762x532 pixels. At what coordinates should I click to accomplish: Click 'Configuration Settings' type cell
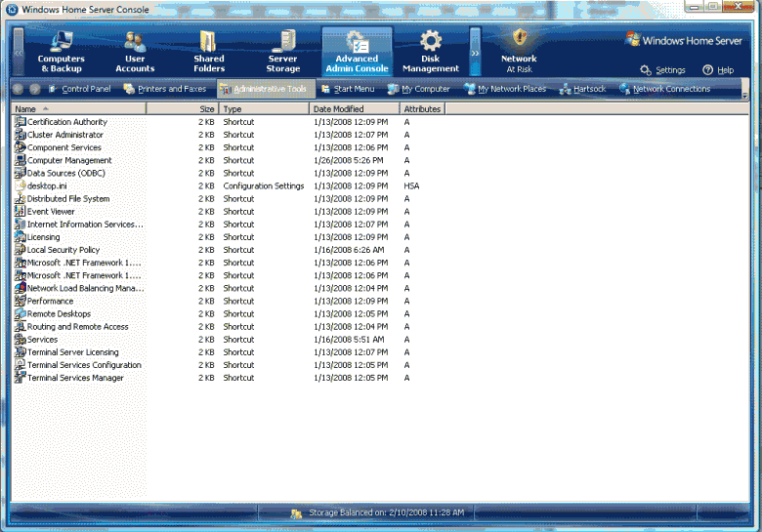264,185
